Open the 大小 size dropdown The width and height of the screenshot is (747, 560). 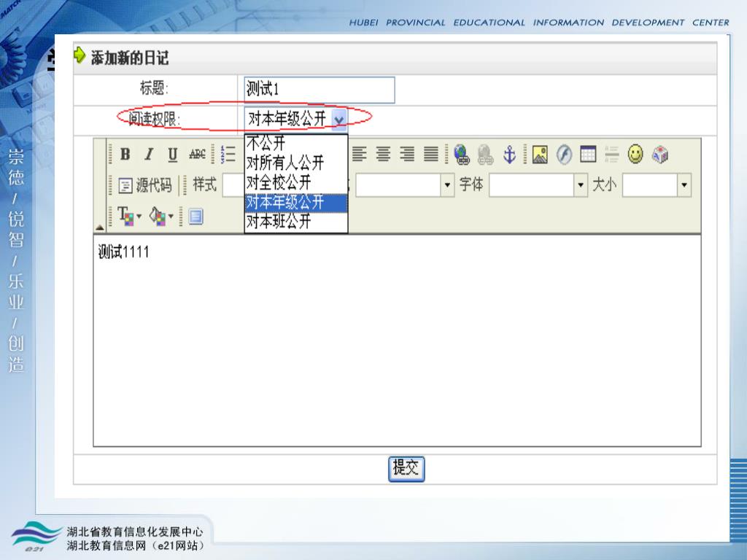(x=684, y=184)
